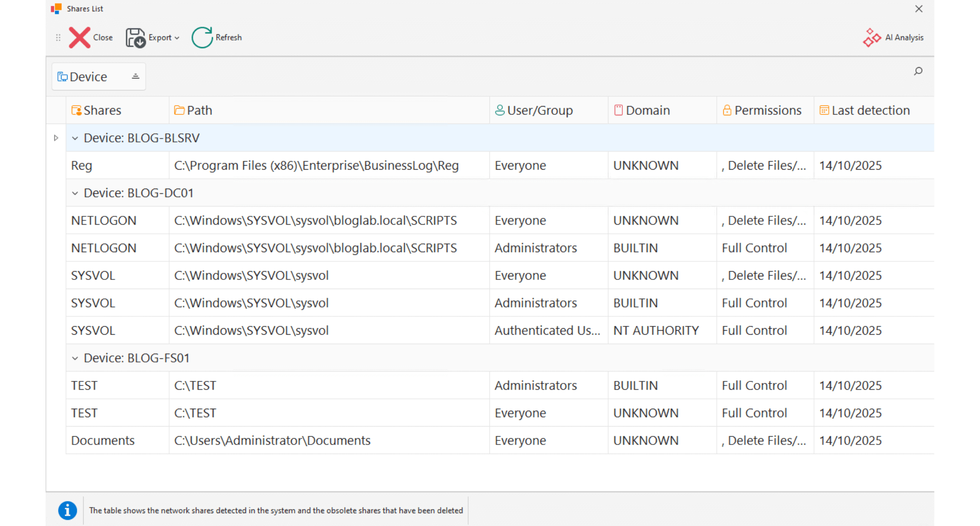Sort by the Last detection column
This screenshot has width=980, height=526.
coord(870,110)
